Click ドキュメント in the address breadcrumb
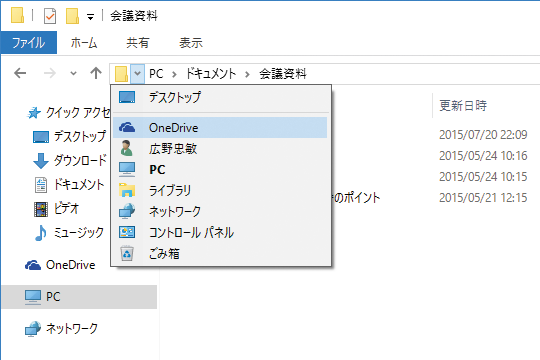540x360 pixels. 211,73
